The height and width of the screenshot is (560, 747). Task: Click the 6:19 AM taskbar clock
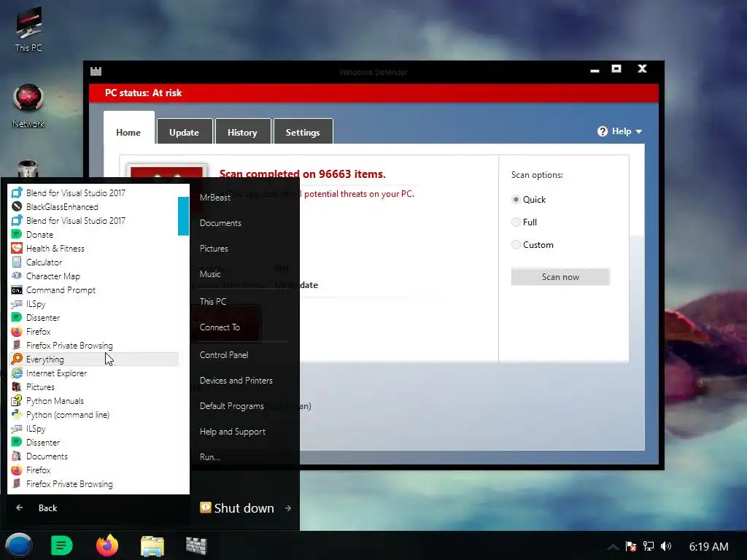(x=708, y=547)
